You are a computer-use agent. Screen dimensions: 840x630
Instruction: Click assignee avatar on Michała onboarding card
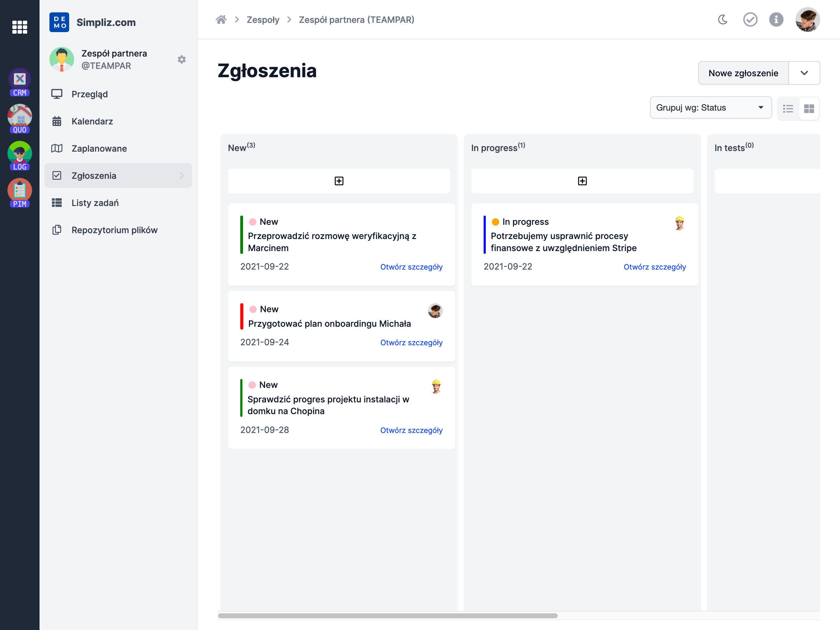[435, 311]
